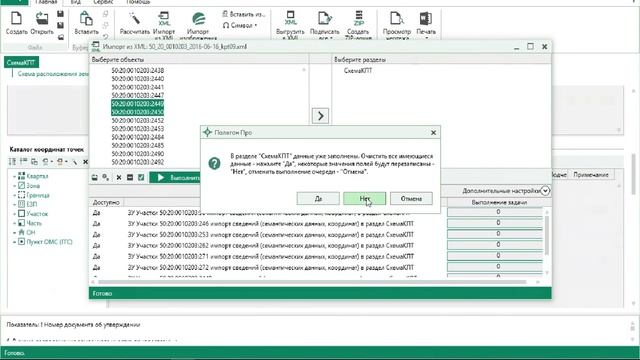Open the Помощь ribbon tab
Image resolution: width=640 pixels, height=360 pixels.
point(138,2)
